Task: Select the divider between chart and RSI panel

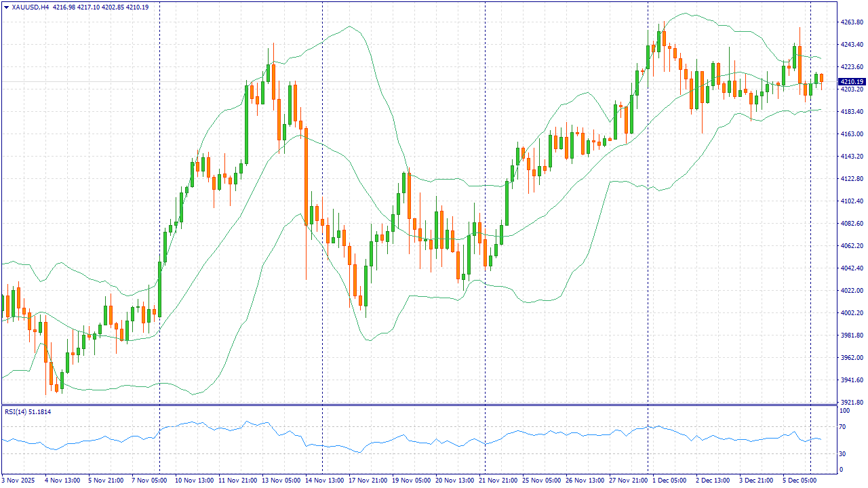Action: click(420, 405)
